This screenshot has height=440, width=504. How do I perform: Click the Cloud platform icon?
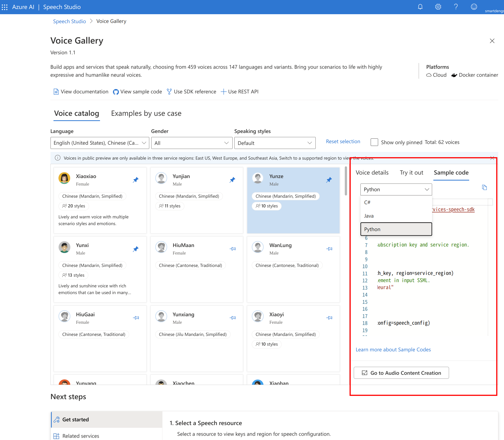tap(429, 75)
